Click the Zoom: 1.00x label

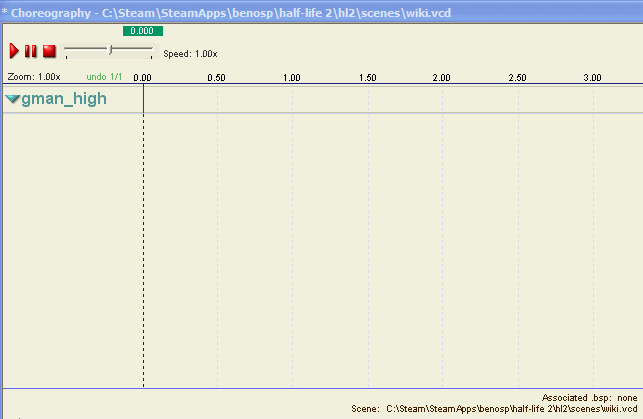pos(34,77)
